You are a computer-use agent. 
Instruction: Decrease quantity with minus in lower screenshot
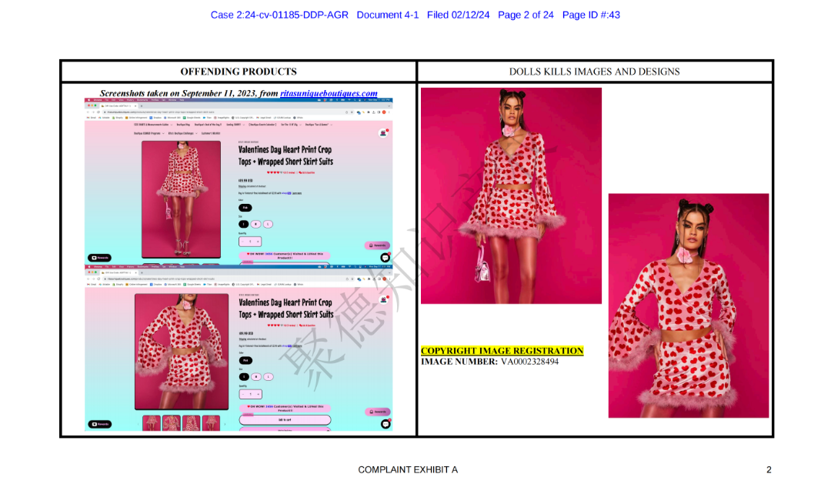pos(243,394)
